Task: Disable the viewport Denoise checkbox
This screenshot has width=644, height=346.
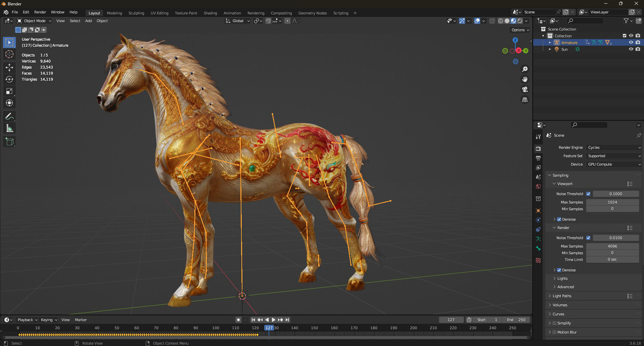Action: pyautogui.click(x=559, y=219)
